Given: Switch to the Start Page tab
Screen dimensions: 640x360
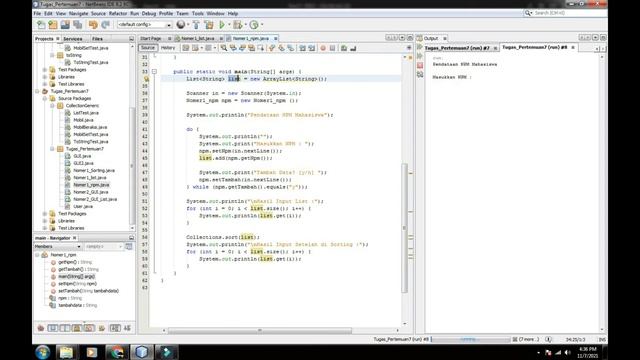Looking at the screenshot, I should 151,38.
